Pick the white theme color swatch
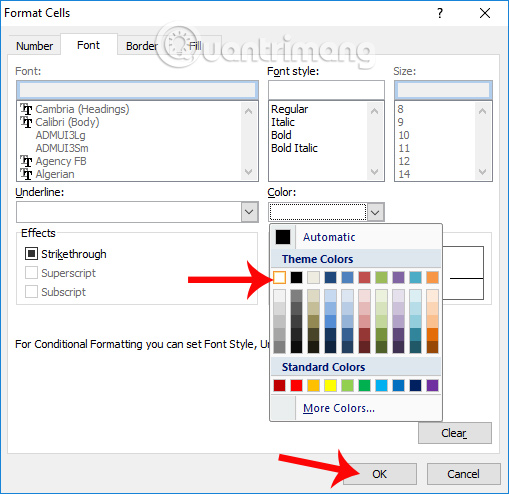Screen dimensions: 509x494 coord(279,277)
